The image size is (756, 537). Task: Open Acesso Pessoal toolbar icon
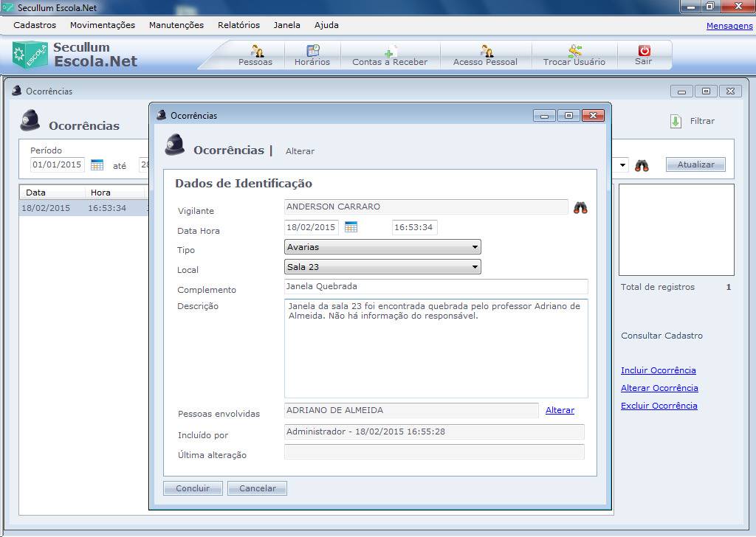point(487,51)
